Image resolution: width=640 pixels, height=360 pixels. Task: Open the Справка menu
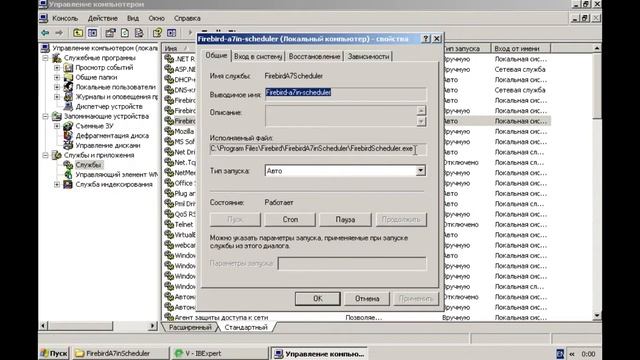(x=187, y=18)
